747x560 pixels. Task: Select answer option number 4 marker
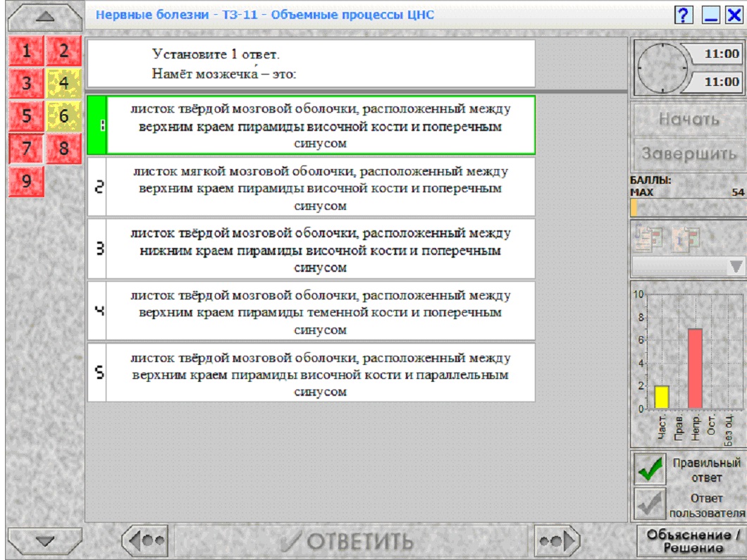[x=97, y=311]
